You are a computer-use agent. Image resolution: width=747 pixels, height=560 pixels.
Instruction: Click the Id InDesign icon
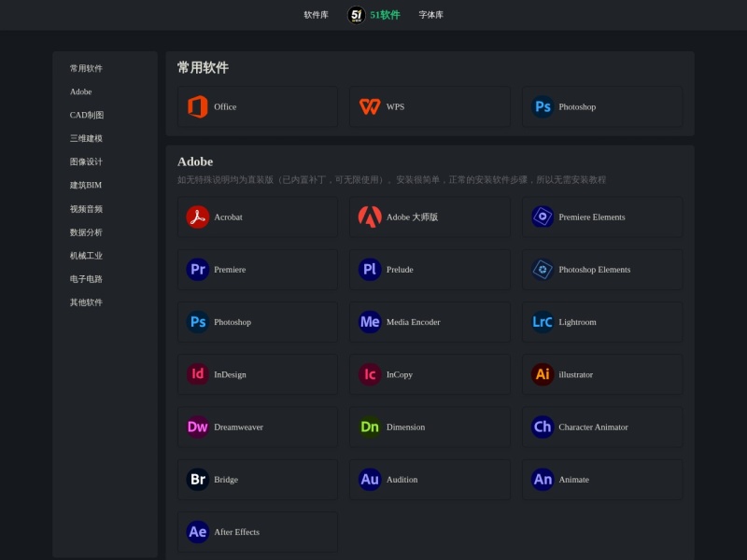pos(198,374)
